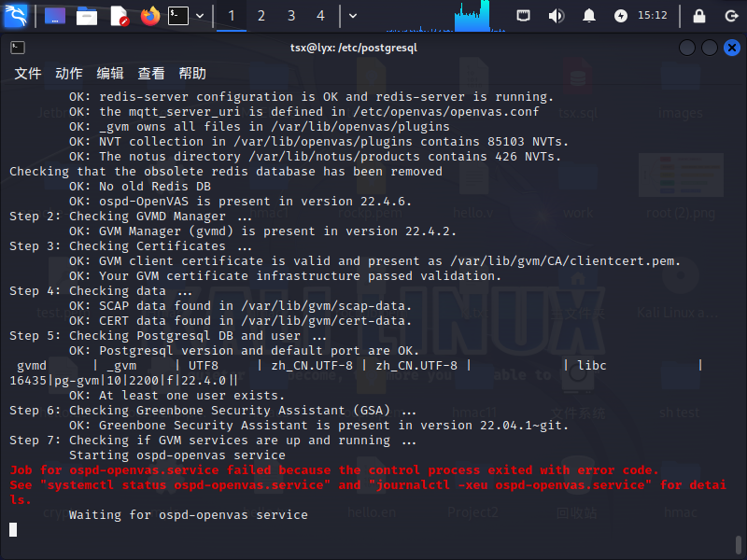Click 'OK: At least one user exists.' line
This screenshot has height=560, width=747.
coord(176,395)
